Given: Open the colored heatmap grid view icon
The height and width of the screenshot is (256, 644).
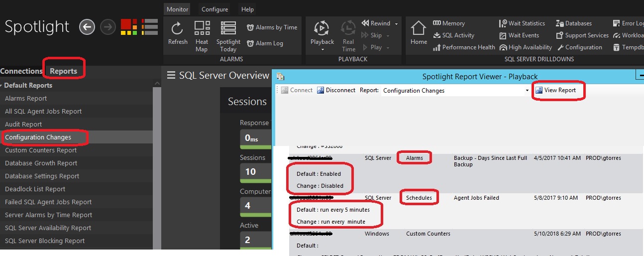Looking at the screenshot, I should [x=129, y=27].
